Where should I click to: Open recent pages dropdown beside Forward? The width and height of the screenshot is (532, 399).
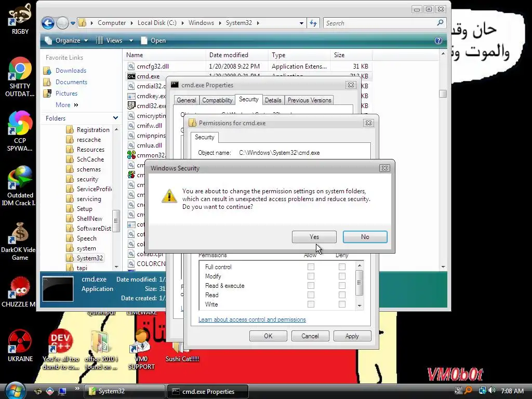coord(73,23)
